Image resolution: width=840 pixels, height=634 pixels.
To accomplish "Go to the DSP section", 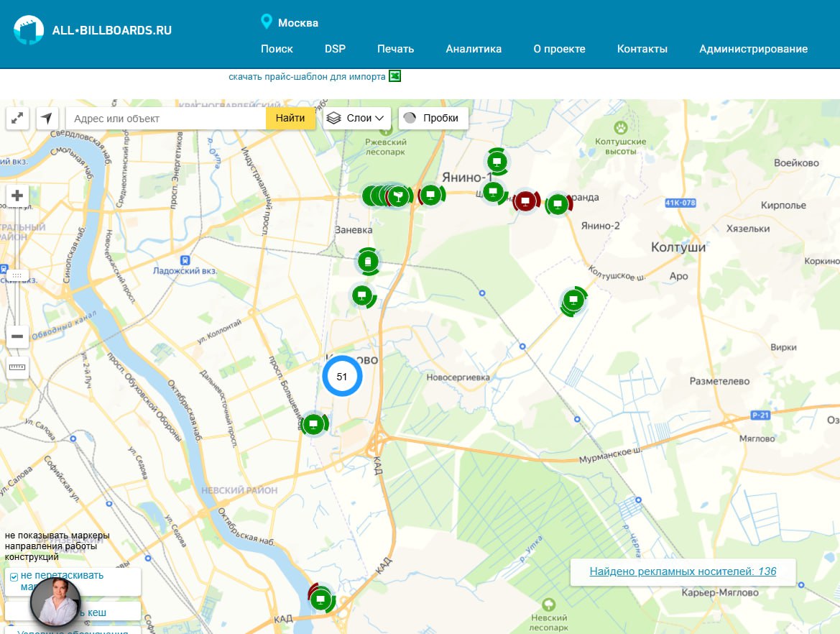I will 336,49.
